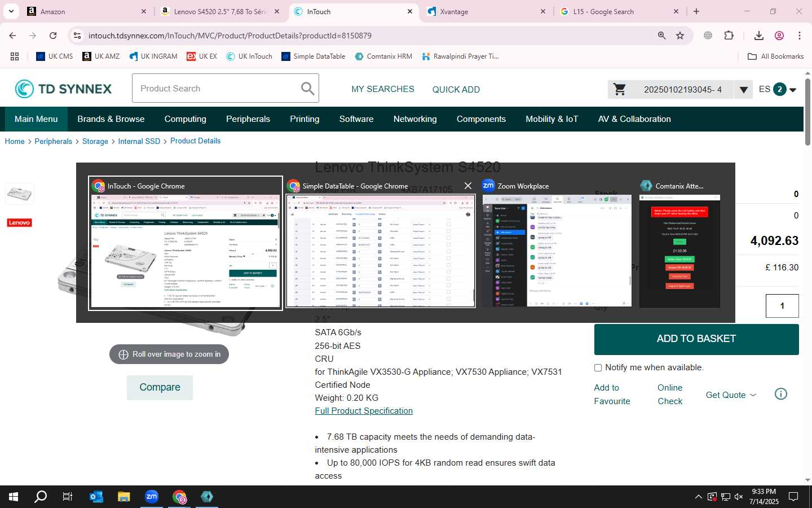812x508 pixels.
Task: Open Task View on the taskbar
Action: click(x=68, y=497)
